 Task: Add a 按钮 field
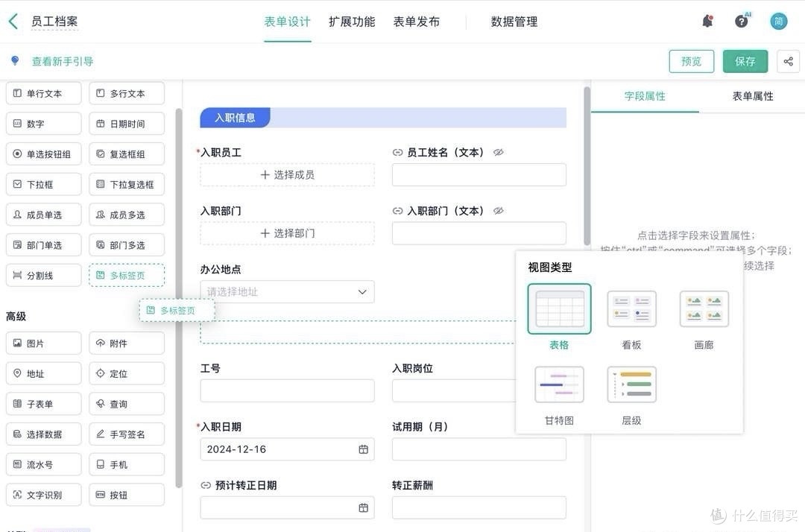127,495
